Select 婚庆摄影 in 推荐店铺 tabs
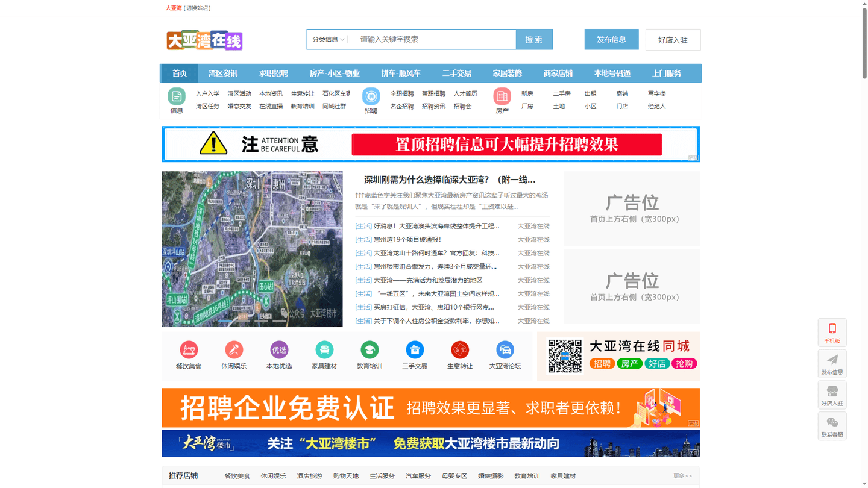The height and width of the screenshot is (488, 868). 491,476
